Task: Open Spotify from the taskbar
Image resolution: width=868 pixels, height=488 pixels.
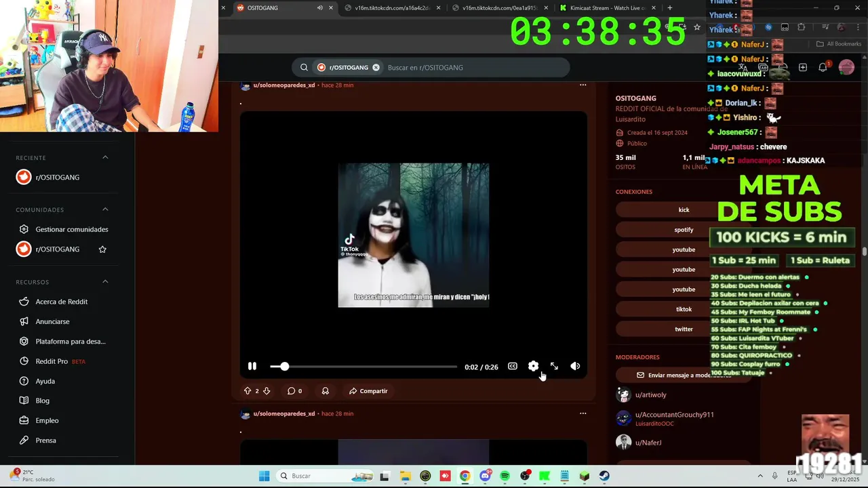Action: (505, 476)
